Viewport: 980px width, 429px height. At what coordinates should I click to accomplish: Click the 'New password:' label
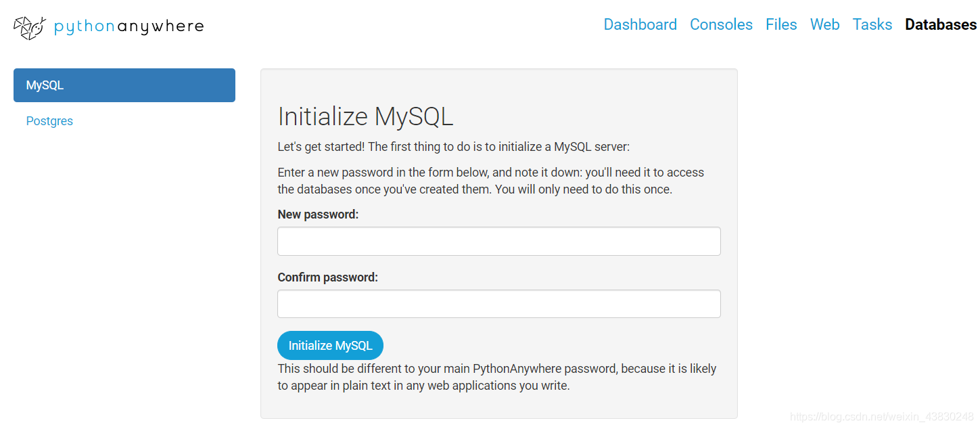coord(318,214)
